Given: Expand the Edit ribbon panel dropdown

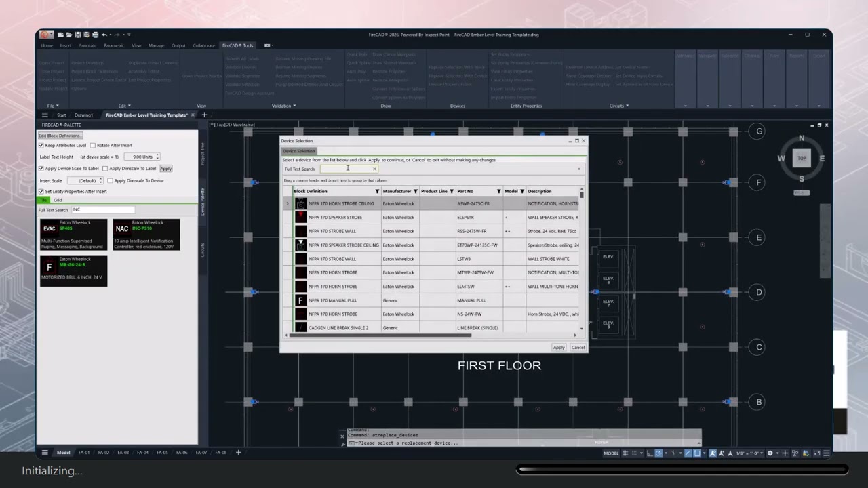Looking at the screenshot, I should tap(128, 106).
